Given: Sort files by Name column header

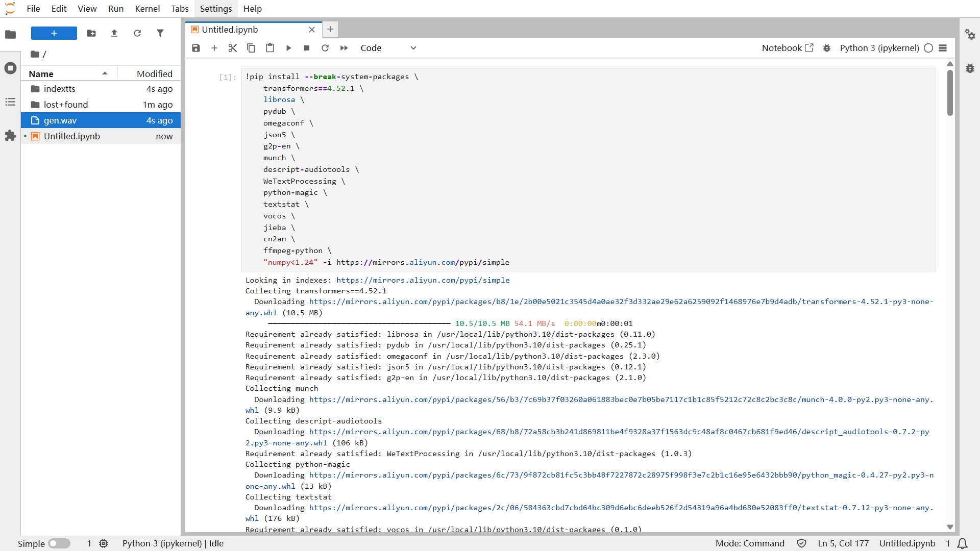Looking at the screenshot, I should pyautogui.click(x=68, y=73).
